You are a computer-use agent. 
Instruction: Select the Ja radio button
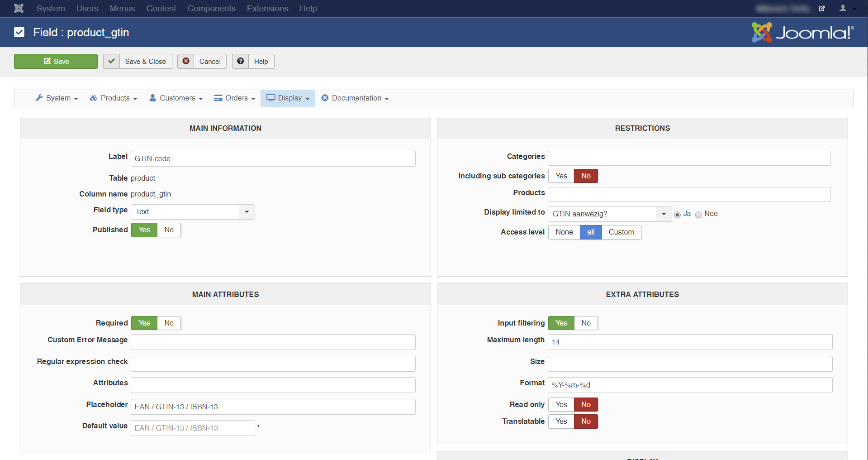tap(677, 215)
